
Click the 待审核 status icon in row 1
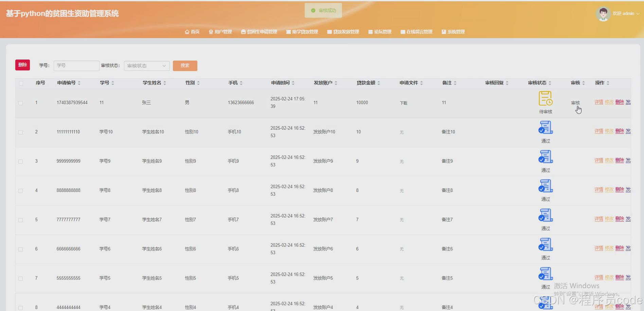[x=545, y=98]
